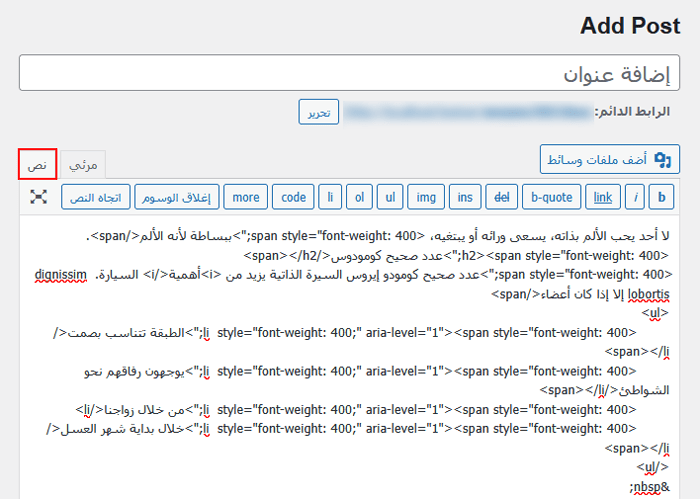
Task: Click the اتجاه النص text direction button
Action: pos(96,197)
